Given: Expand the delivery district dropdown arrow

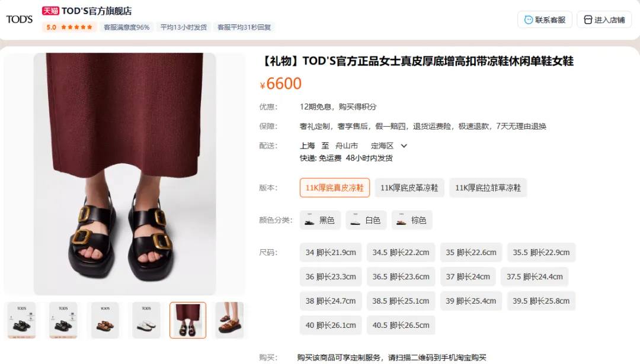Looking at the screenshot, I should pyautogui.click(x=404, y=146).
